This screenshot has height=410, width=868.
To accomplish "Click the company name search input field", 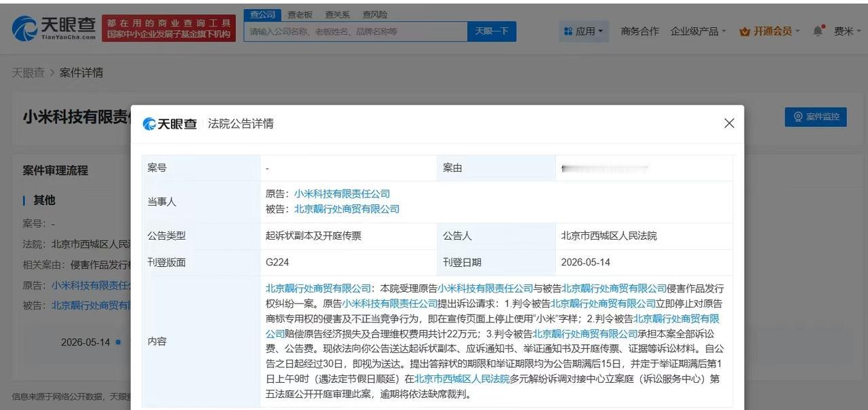I will pos(355,31).
